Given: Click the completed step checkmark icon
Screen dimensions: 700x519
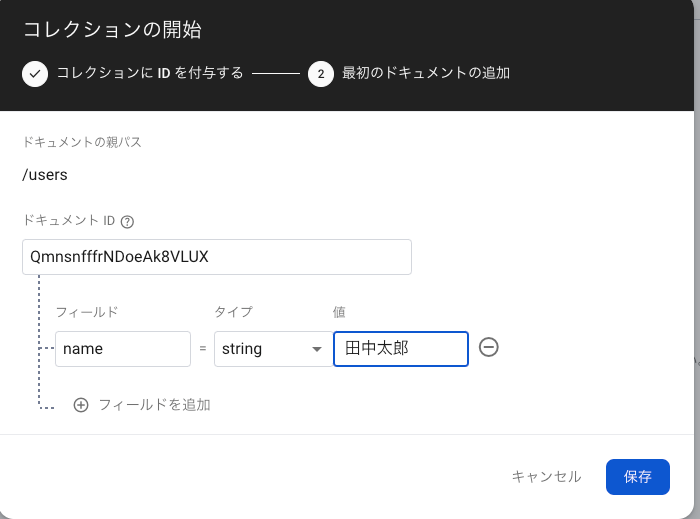Looking at the screenshot, I should click(35, 74).
